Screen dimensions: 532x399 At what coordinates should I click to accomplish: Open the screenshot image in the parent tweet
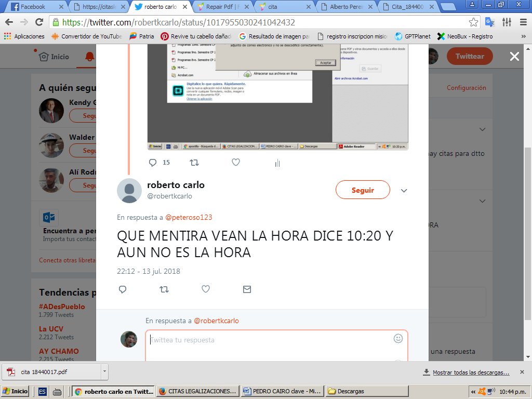click(x=277, y=97)
